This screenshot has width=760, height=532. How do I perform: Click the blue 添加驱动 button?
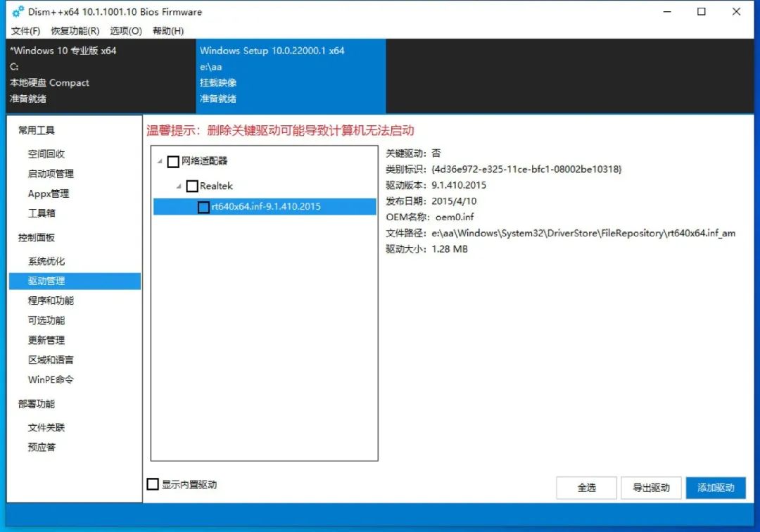[716, 488]
